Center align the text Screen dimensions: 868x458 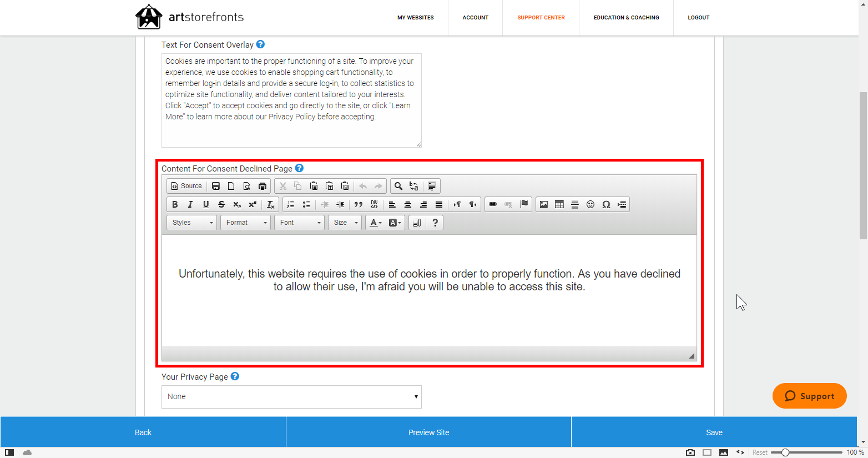coord(408,204)
